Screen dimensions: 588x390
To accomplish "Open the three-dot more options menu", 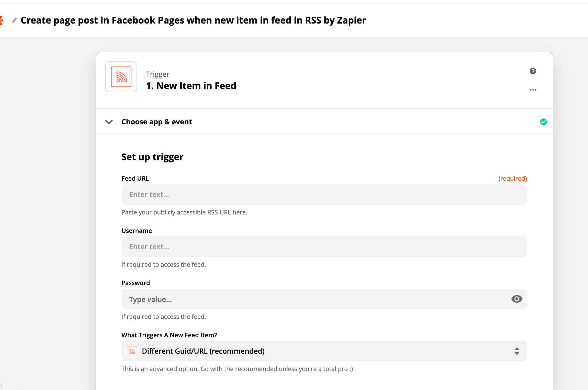I will click(x=533, y=90).
